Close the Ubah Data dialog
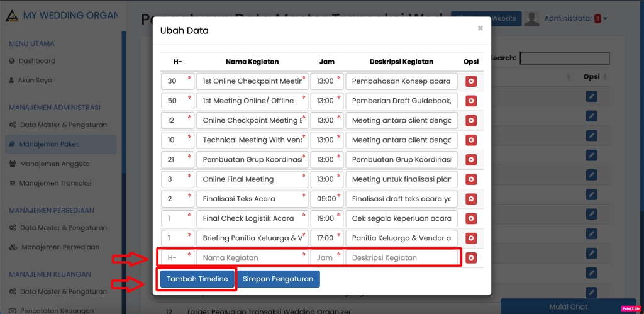This screenshot has width=644, height=314. tap(480, 28)
